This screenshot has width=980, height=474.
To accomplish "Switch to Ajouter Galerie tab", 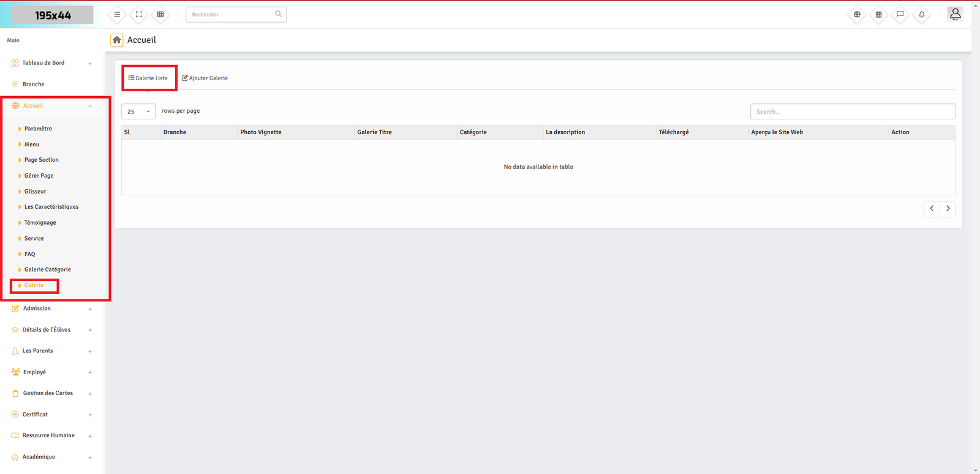I will 205,78.
